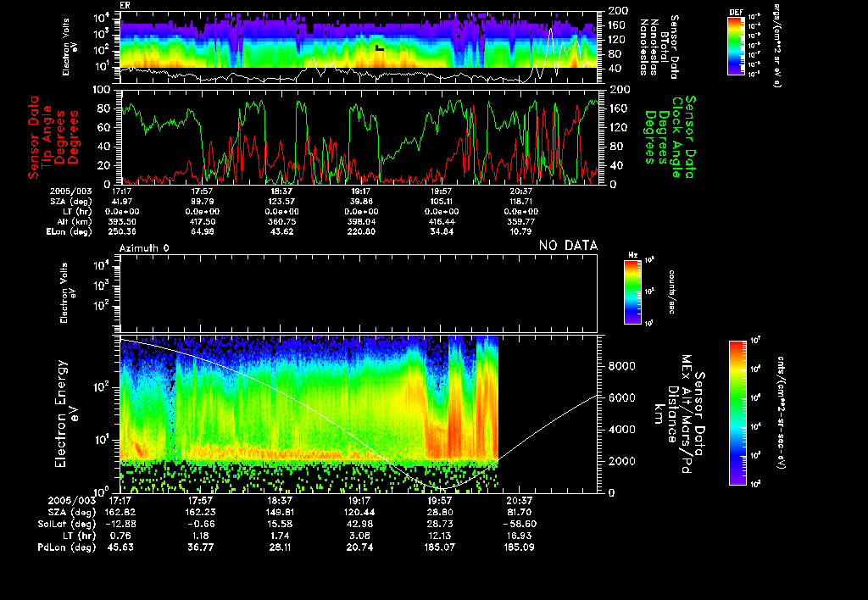Click the 'ER' panel title

125,5
